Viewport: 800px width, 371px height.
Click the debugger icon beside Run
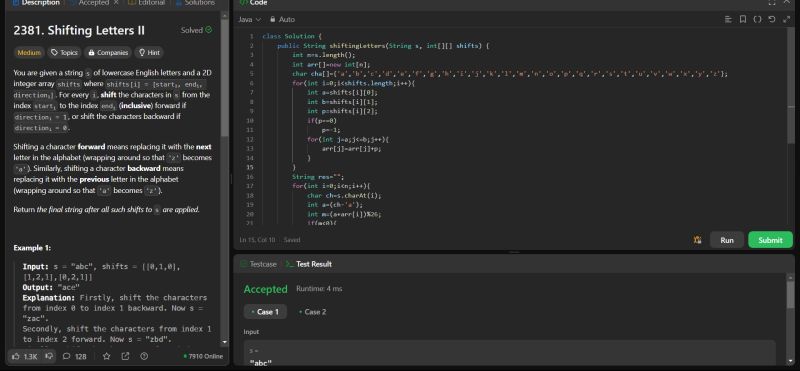pos(697,240)
